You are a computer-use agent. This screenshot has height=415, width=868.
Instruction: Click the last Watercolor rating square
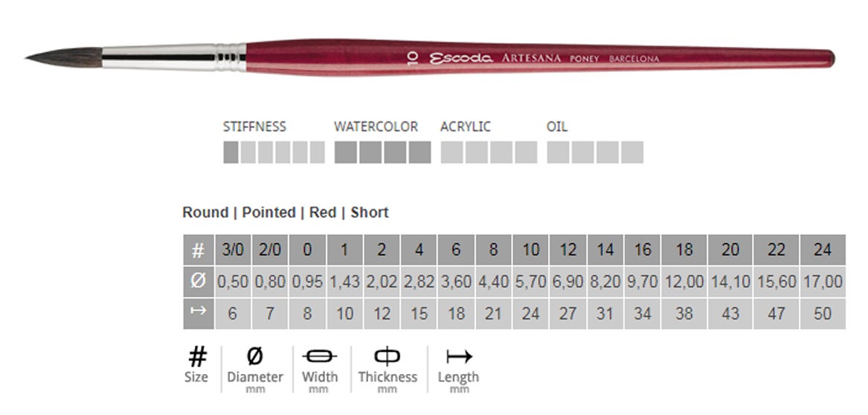click(420, 152)
